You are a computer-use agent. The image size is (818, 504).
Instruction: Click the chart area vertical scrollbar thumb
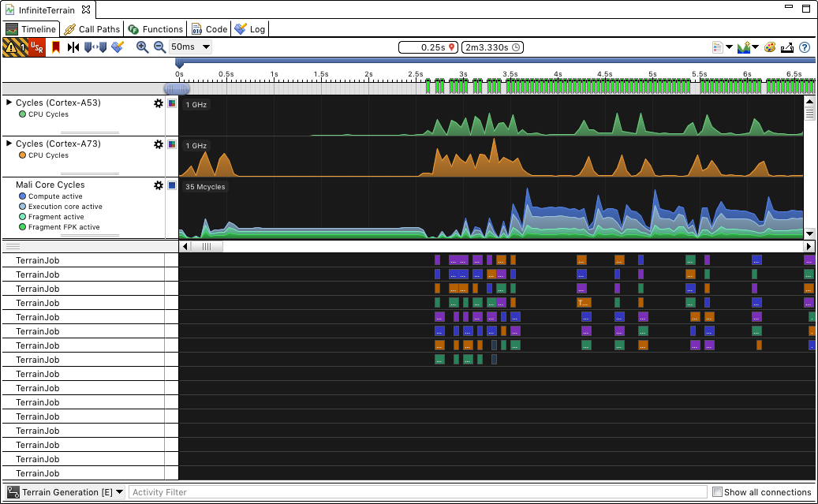pos(809,114)
